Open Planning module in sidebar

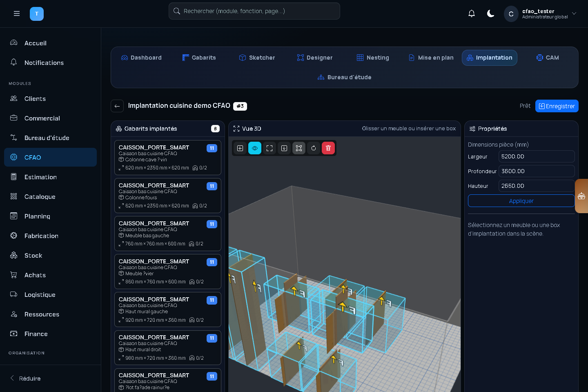[50, 216]
